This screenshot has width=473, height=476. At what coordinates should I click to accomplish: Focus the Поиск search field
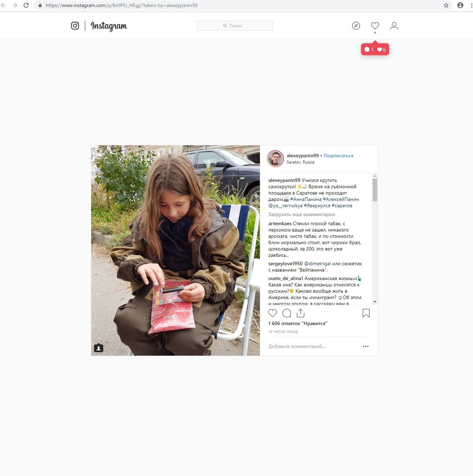coord(234,26)
